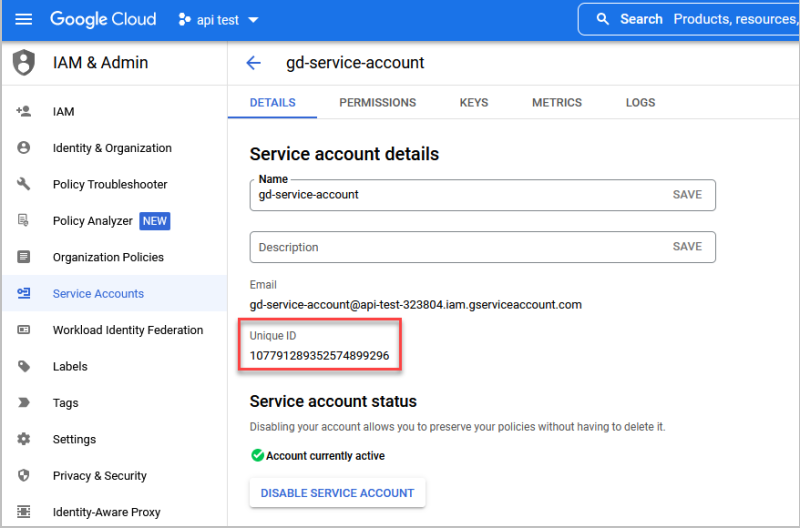Click the Service account details heading

(x=344, y=154)
